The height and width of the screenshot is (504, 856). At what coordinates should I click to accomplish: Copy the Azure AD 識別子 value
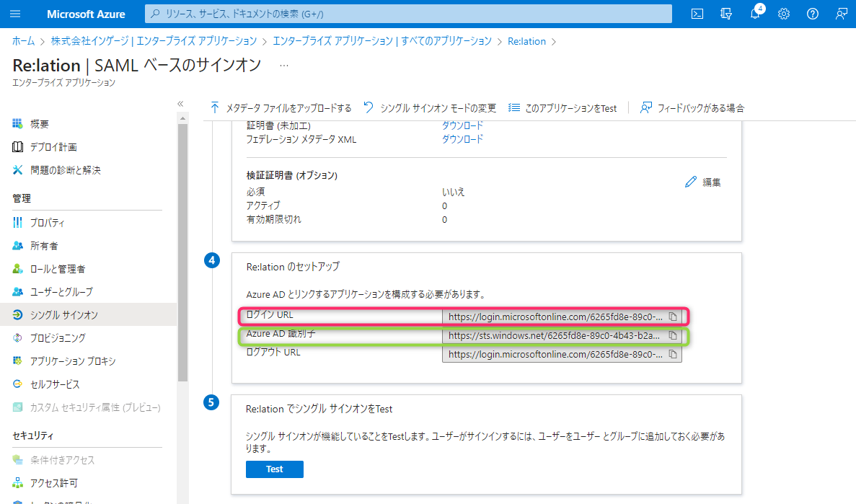[673, 335]
